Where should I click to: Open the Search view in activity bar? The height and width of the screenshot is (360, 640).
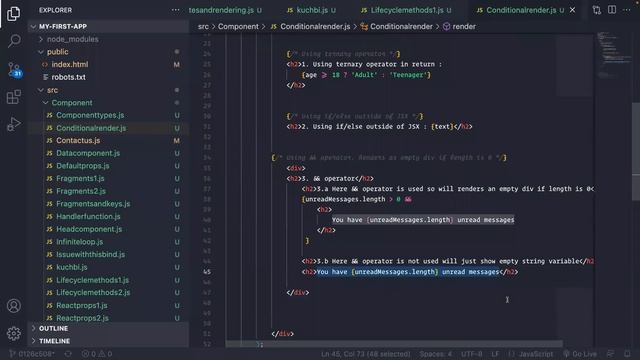[14, 40]
